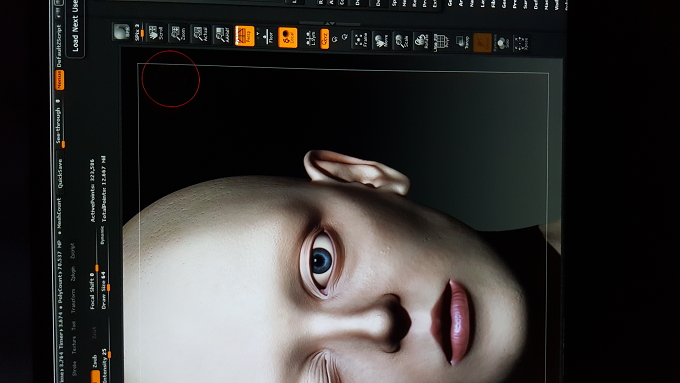Open the Transform menu
Viewport: 680px width, 383px height.
point(73,300)
